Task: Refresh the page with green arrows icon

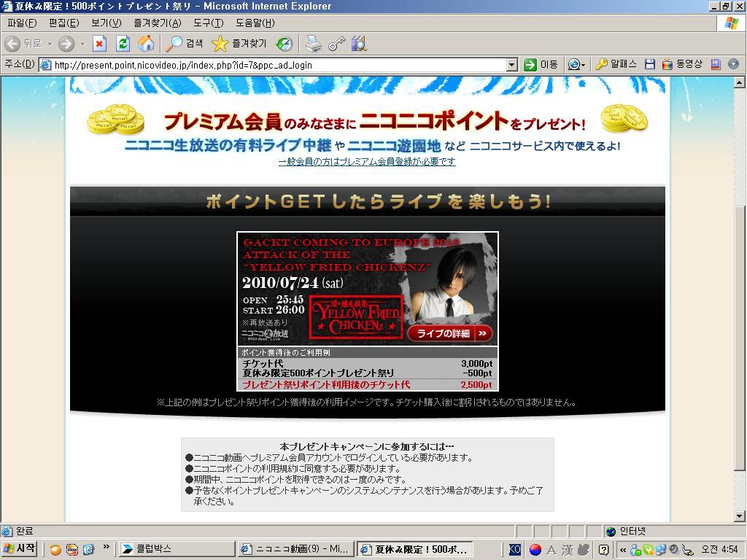Action: pyautogui.click(x=123, y=44)
